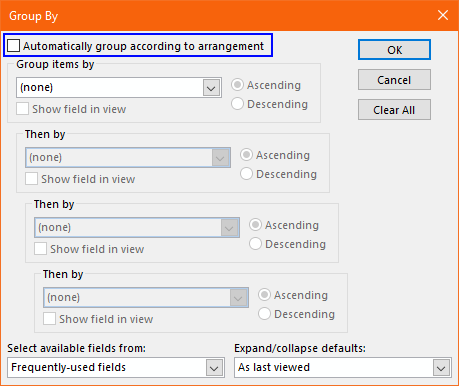The height and width of the screenshot is (386, 459).
Task: Tick Show field in view in first Then by
Action: (x=31, y=179)
